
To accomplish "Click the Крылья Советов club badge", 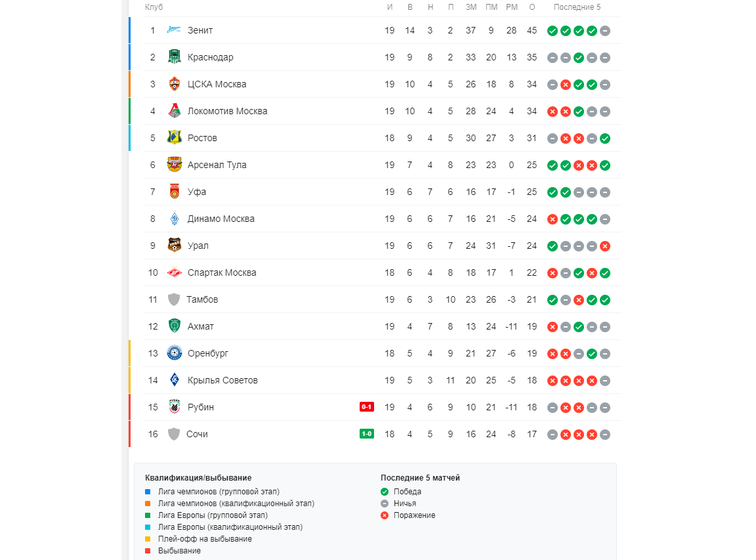I will (x=174, y=380).
